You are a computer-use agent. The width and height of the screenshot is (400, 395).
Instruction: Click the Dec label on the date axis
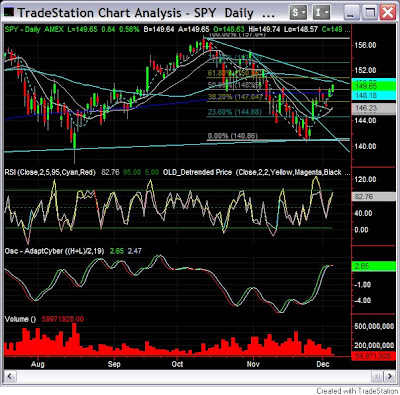pyautogui.click(x=323, y=364)
